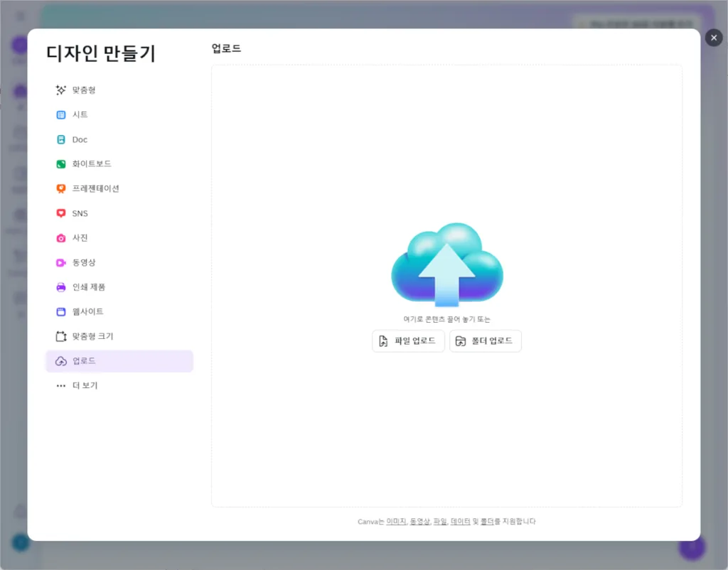
Task: Select the SNS heart icon
Action: point(61,213)
